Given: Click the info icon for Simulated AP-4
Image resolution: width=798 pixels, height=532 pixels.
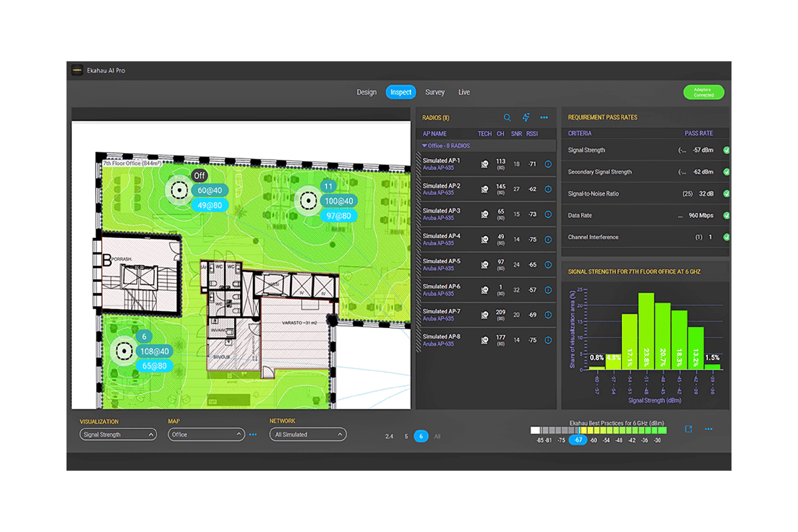Looking at the screenshot, I should click(x=548, y=239).
